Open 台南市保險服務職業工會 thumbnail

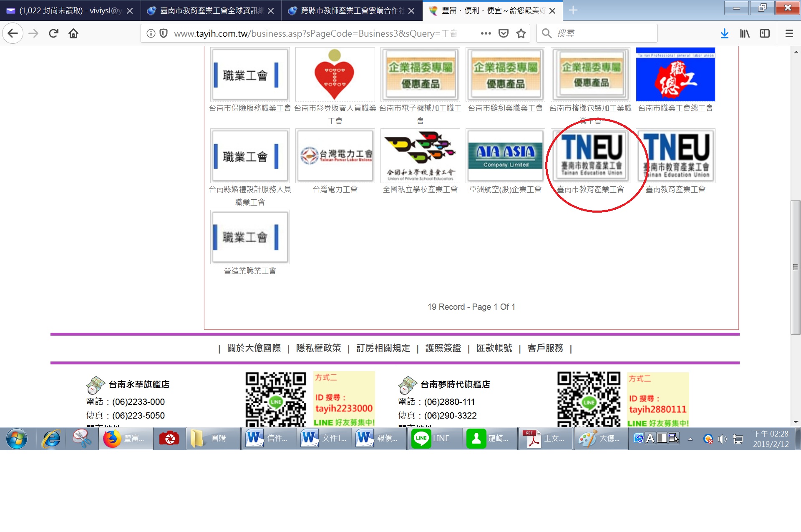coord(250,74)
